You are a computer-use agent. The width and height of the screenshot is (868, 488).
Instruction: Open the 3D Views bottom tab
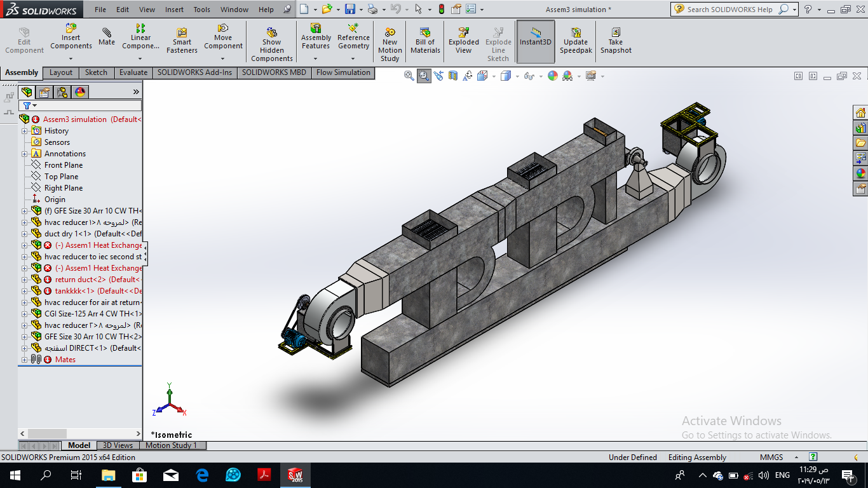tap(118, 445)
